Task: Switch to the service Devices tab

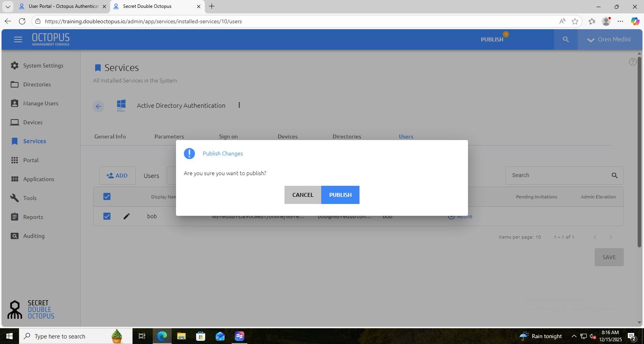Action: tap(288, 136)
